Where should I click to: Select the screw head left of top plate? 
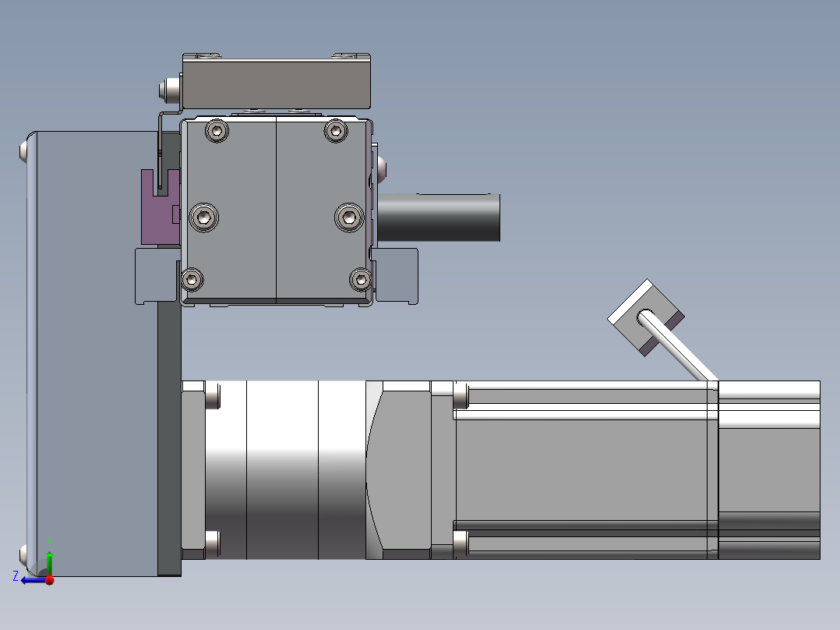point(170,90)
